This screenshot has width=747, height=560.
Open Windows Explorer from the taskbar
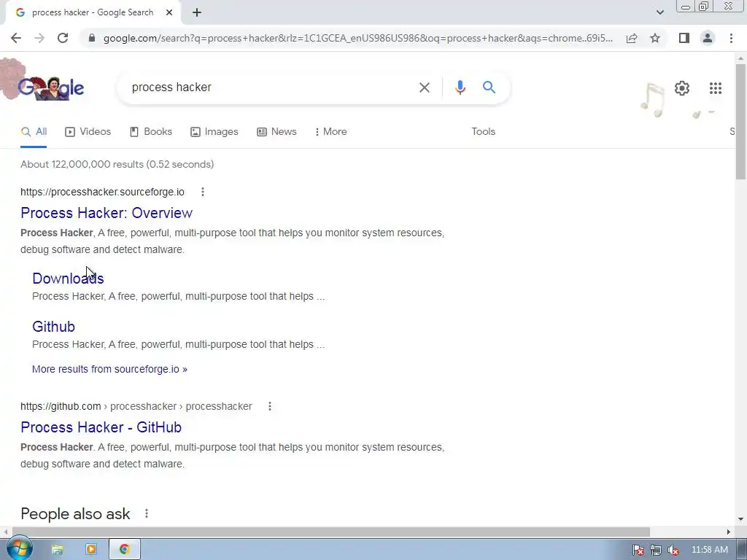point(57,550)
